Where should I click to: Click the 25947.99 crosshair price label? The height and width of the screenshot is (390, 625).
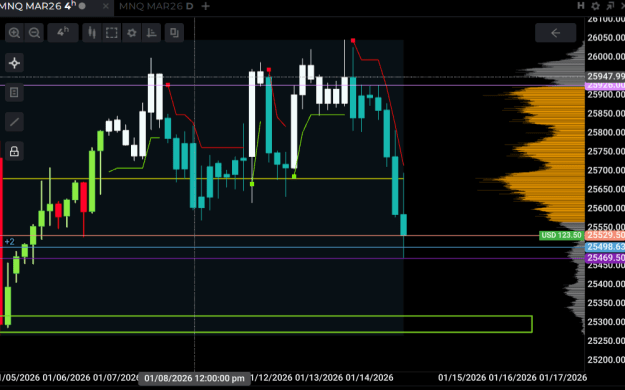tap(605, 76)
